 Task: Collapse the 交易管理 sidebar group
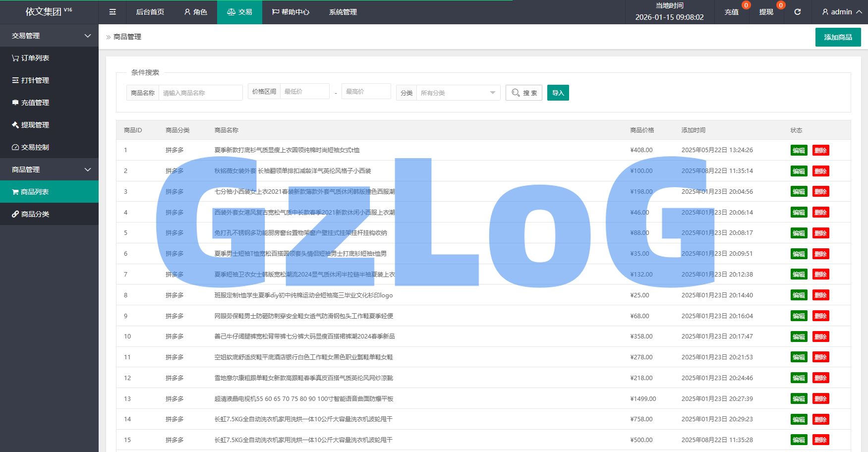pyautogui.click(x=49, y=36)
